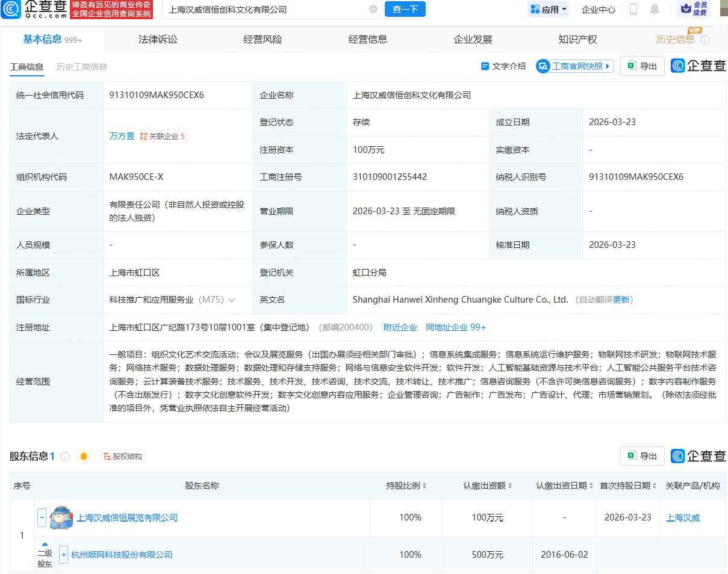Screen dimensions: 728x574
Task: Expand 杭州顺网科技股份有限公司 details
Action: point(64,554)
